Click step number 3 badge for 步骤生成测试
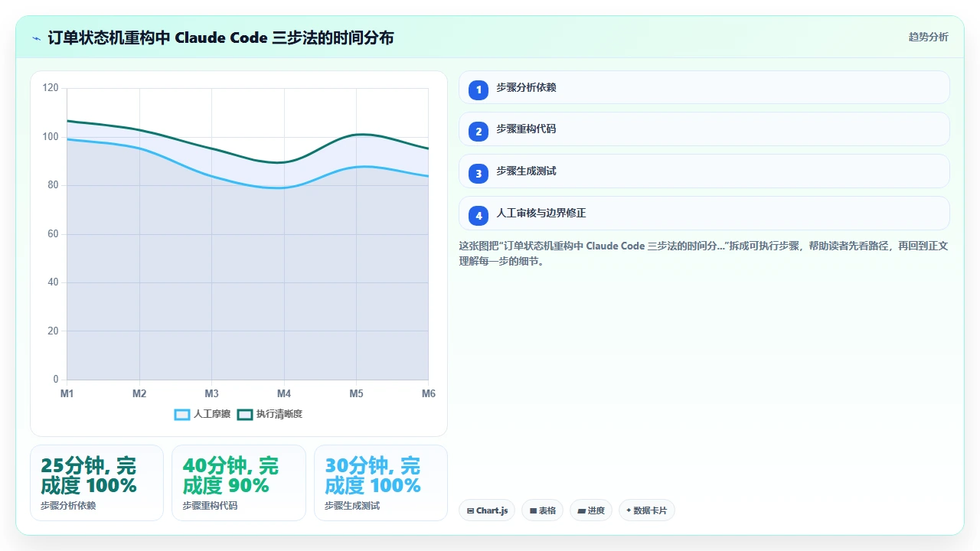Viewport: 980px width, 551px height. [x=479, y=173]
